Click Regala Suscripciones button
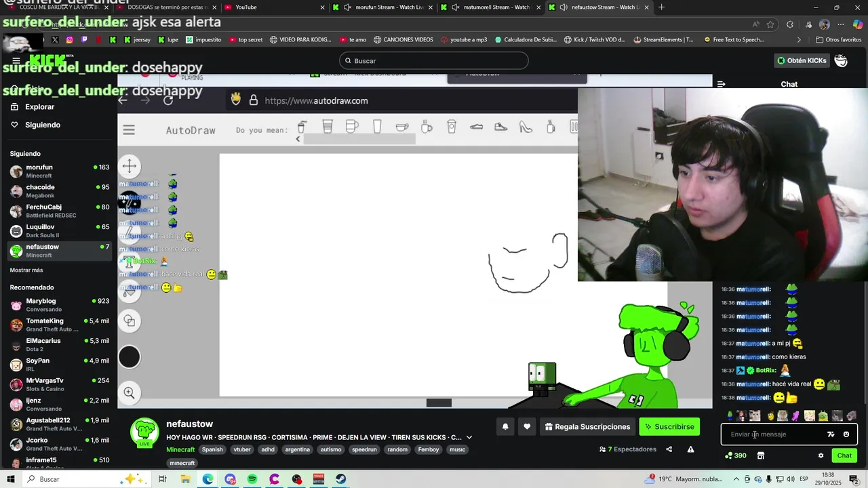Viewport: 868px width, 488px height. click(x=587, y=426)
